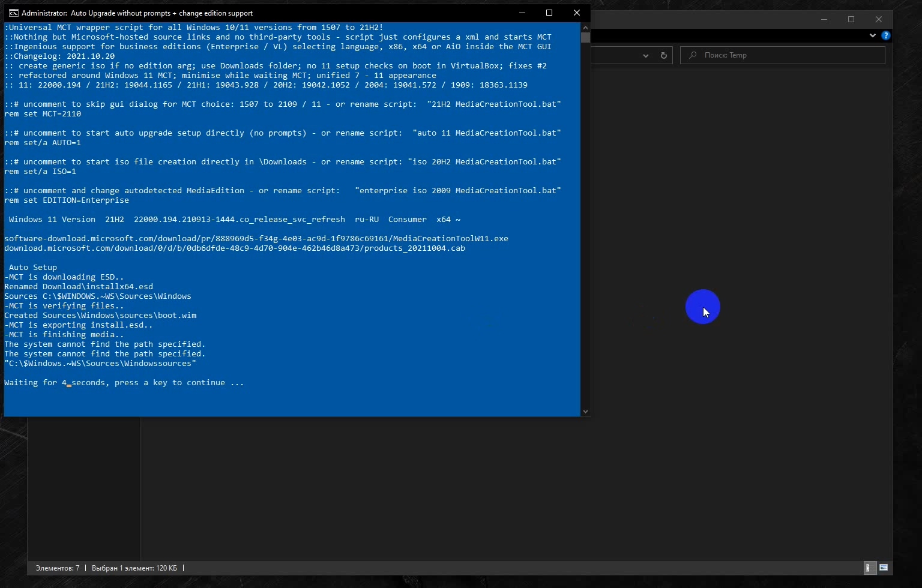Minimize the Explorer window behind the console
922x588 pixels.
[x=824, y=19]
